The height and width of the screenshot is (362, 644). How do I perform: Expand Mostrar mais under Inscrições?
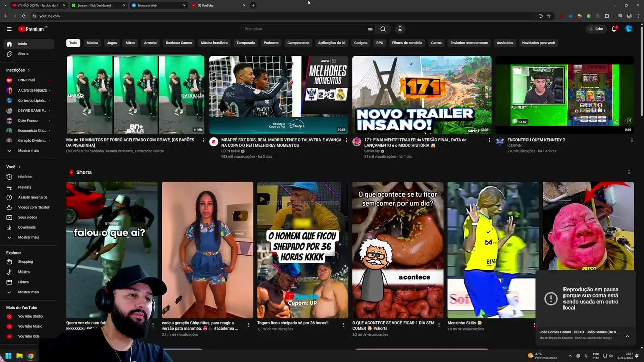[28, 151]
